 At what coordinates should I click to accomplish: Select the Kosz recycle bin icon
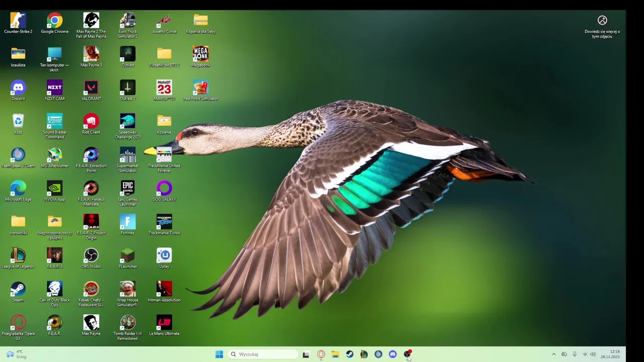click(x=18, y=124)
